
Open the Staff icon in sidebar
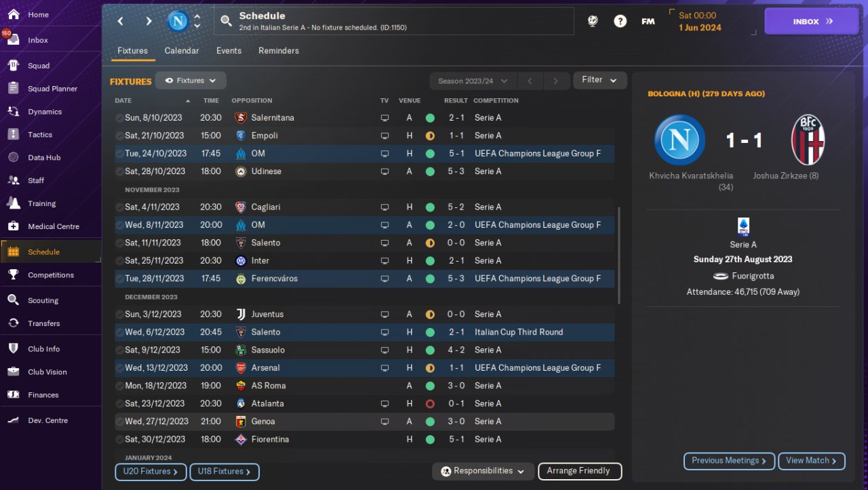[x=13, y=181]
